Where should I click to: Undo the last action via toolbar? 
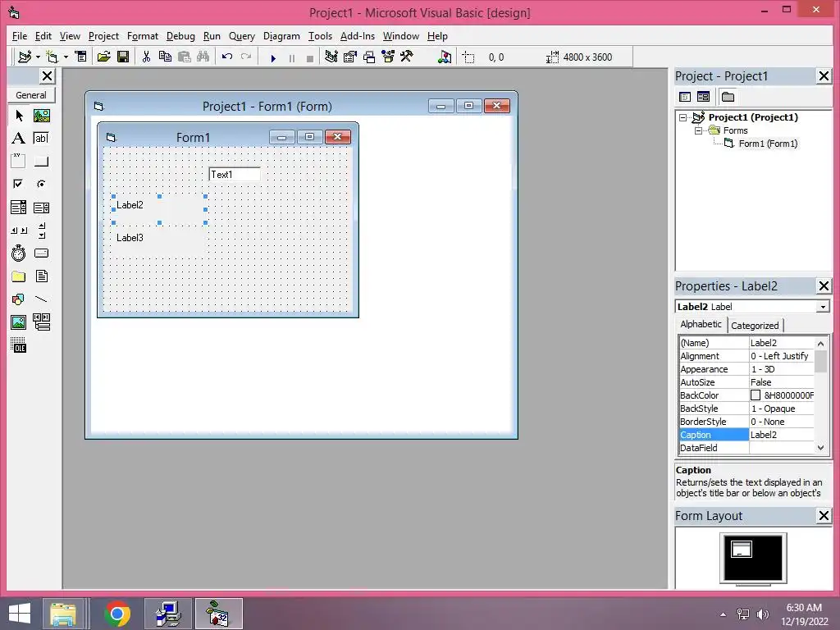226,57
